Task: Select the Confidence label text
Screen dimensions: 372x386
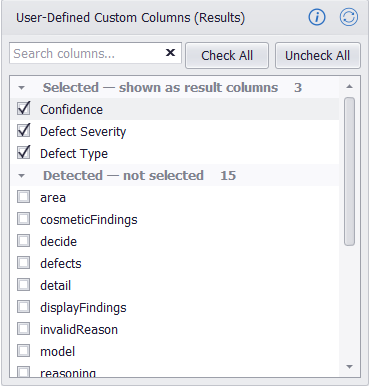Action: pos(71,110)
